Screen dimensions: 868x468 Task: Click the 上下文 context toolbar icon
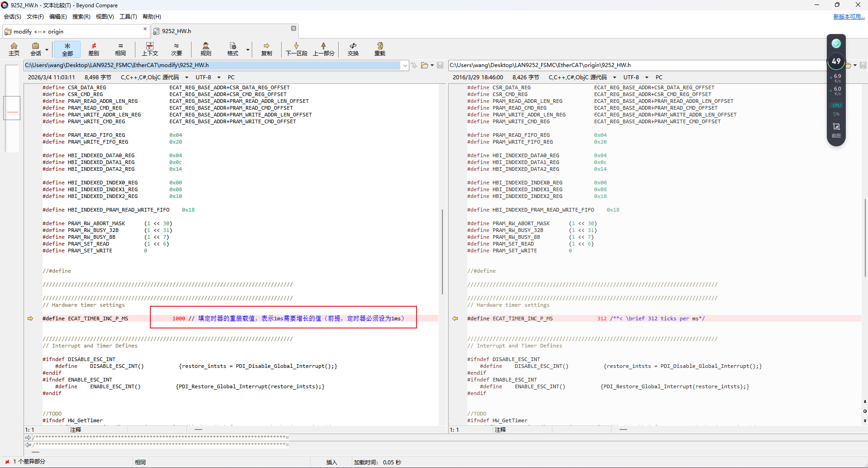pos(150,49)
